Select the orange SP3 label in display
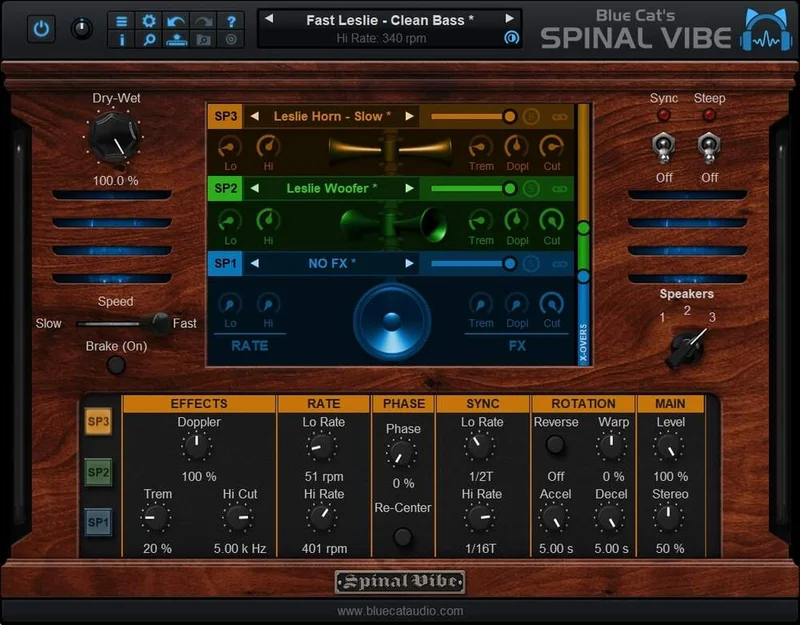Viewport: 800px width, 625px height. tap(225, 116)
